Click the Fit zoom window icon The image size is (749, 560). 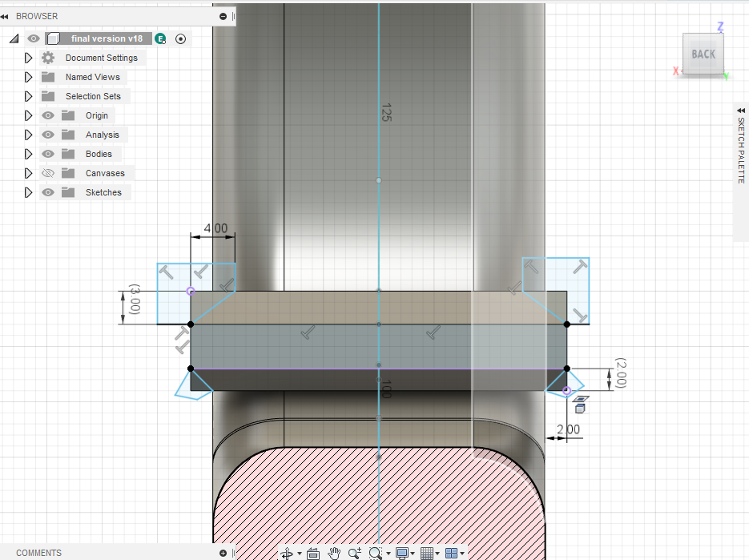[376, 554]
